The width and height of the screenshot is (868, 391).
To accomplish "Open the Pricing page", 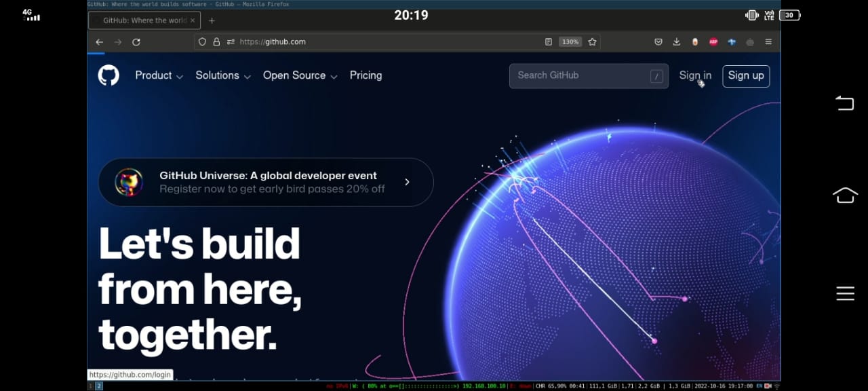I will pos(366,75).
